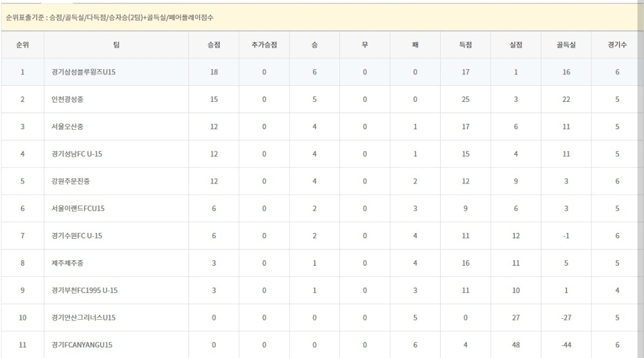The height and width of the screenshot is (358, 644).
Task: Click 득점 value 16 for 제주제주중
Action: click(465, 263)
